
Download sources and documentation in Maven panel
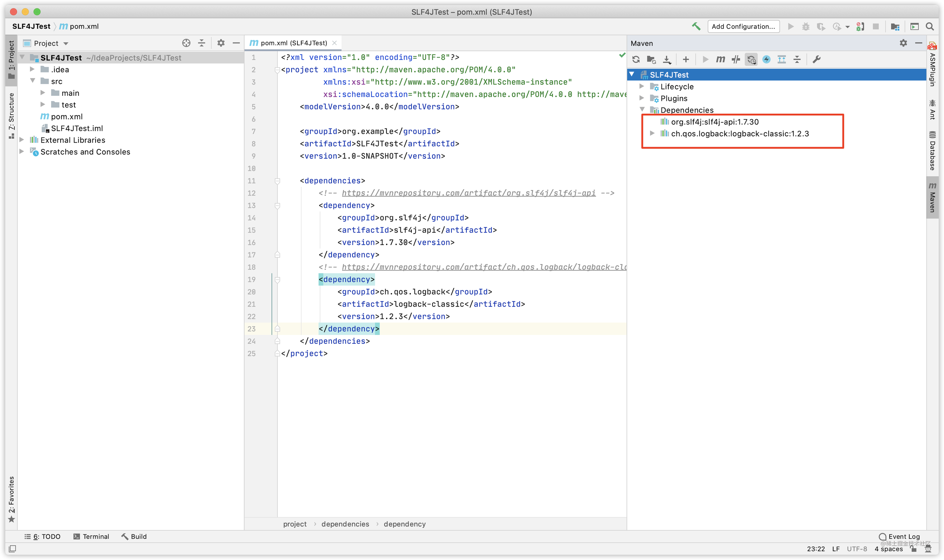click(x=667, y=59)
